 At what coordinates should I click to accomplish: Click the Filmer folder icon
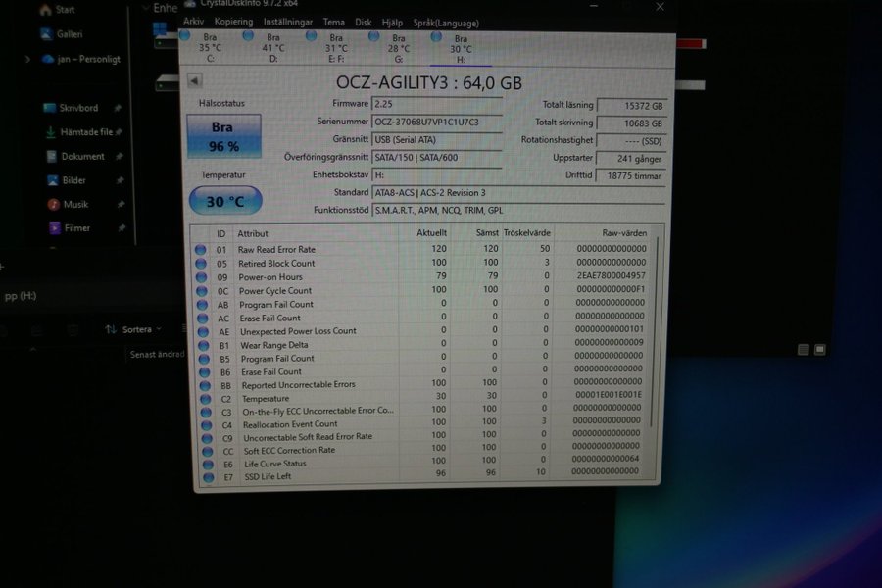pyautogui.click(x=55, y=228)
